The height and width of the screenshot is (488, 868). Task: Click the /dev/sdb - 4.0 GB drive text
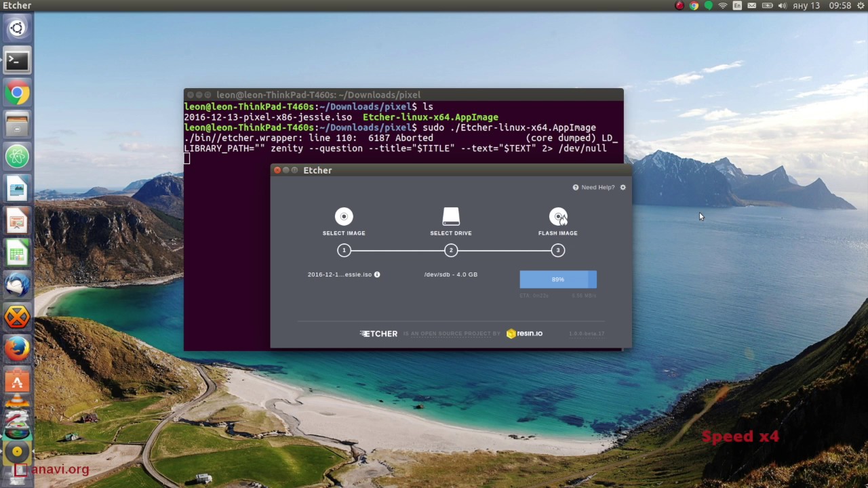451,274
